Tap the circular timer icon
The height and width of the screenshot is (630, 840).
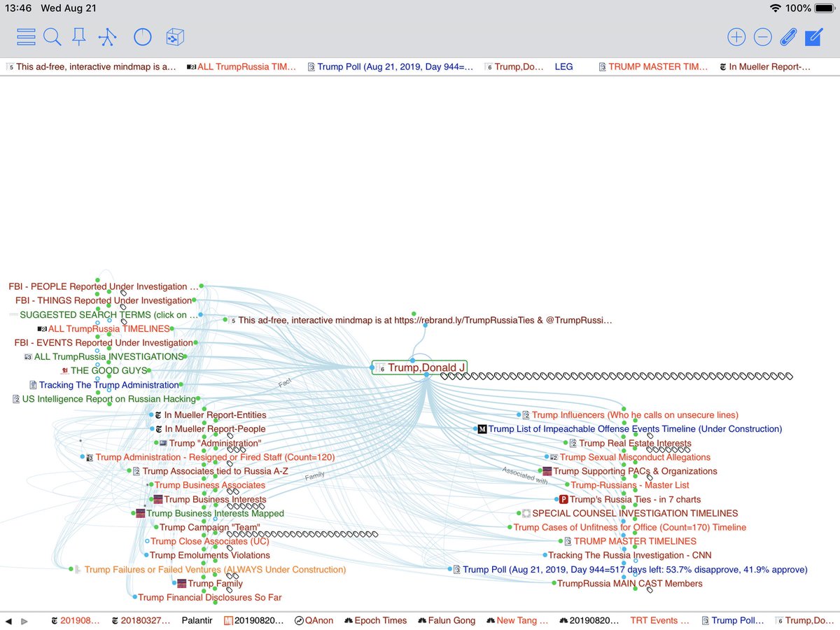[x=143, y=37]
